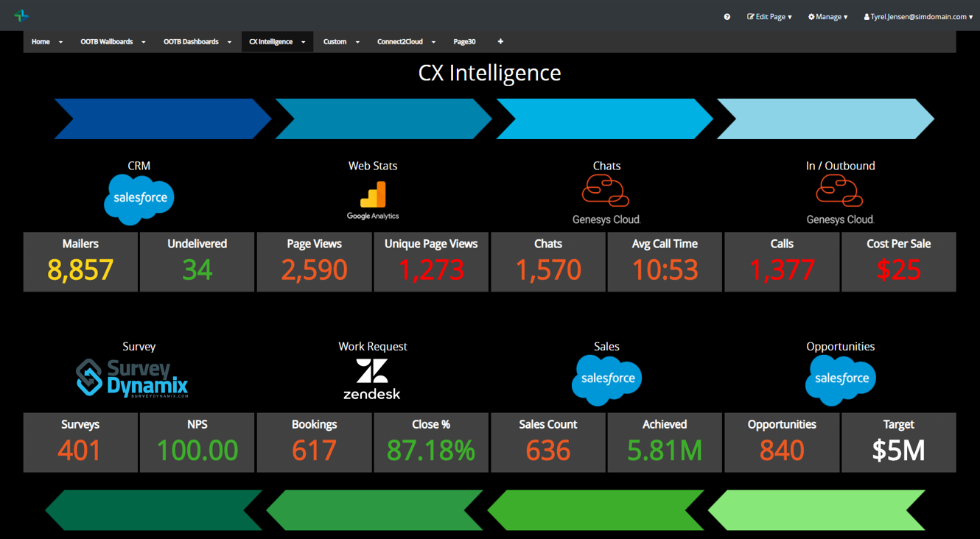Click the Achieved 5.81M tile

point(665,443)
